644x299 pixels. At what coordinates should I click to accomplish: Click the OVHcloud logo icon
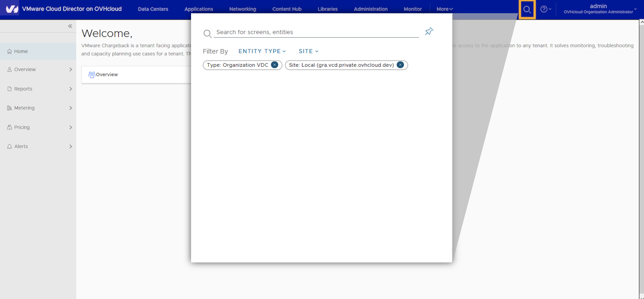point(12,9)
